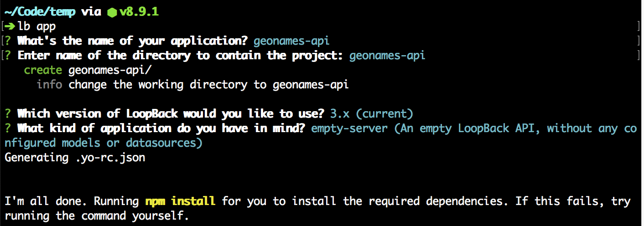
Task: Click the 'empty-server' application type answer
Action: 349,128
